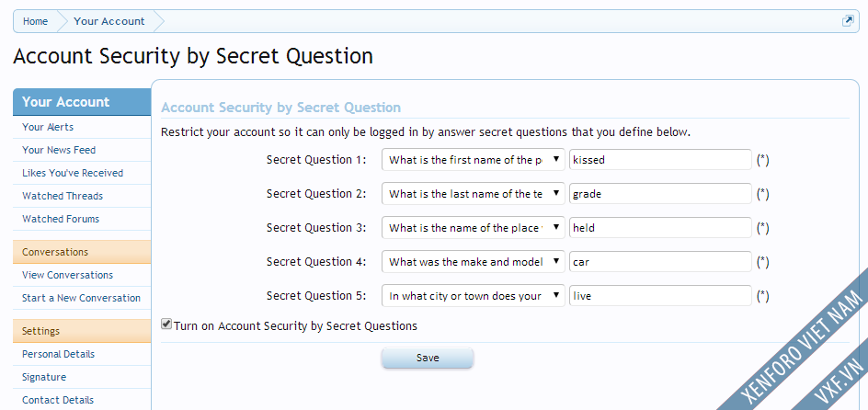Expand the Secret Question 2 dropdown

point(474,194)
